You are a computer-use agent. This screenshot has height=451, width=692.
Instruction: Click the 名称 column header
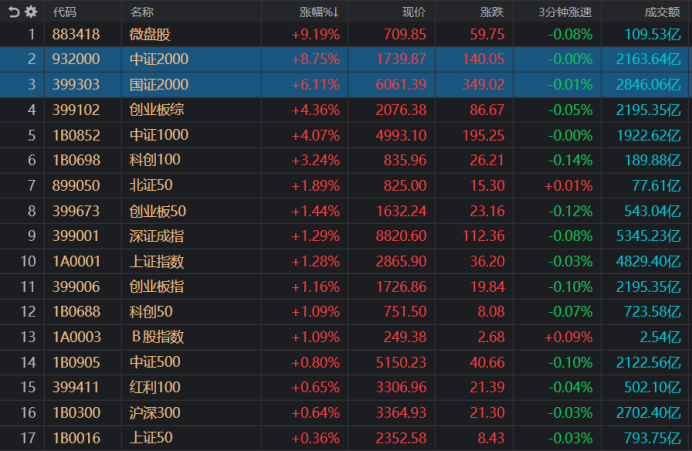(142, 12)
